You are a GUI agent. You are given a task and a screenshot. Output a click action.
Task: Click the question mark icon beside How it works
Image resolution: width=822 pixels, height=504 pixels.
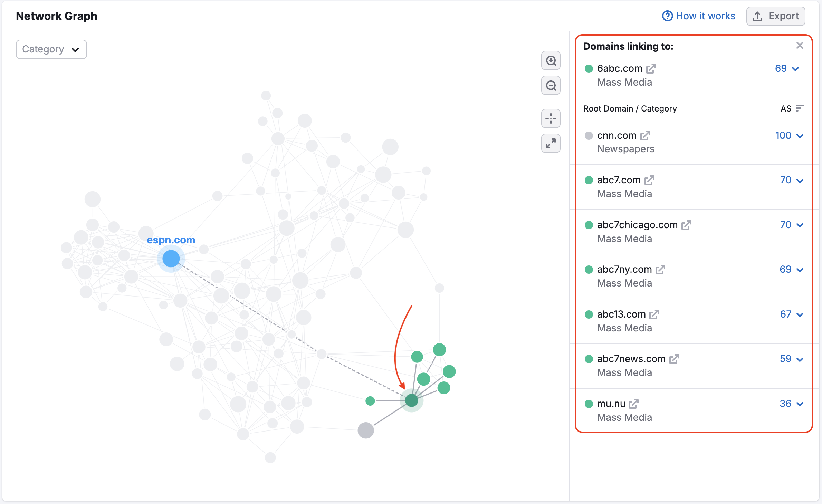(x=667, y=16)
